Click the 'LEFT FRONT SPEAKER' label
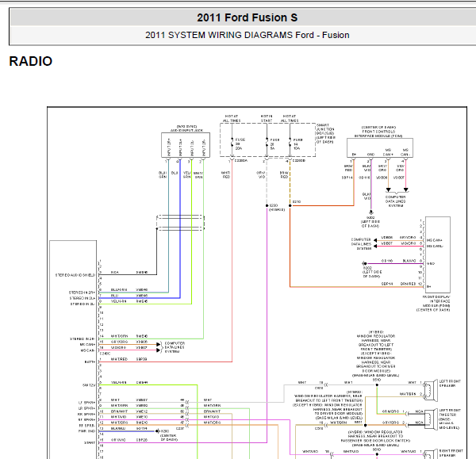 point(450,384)
